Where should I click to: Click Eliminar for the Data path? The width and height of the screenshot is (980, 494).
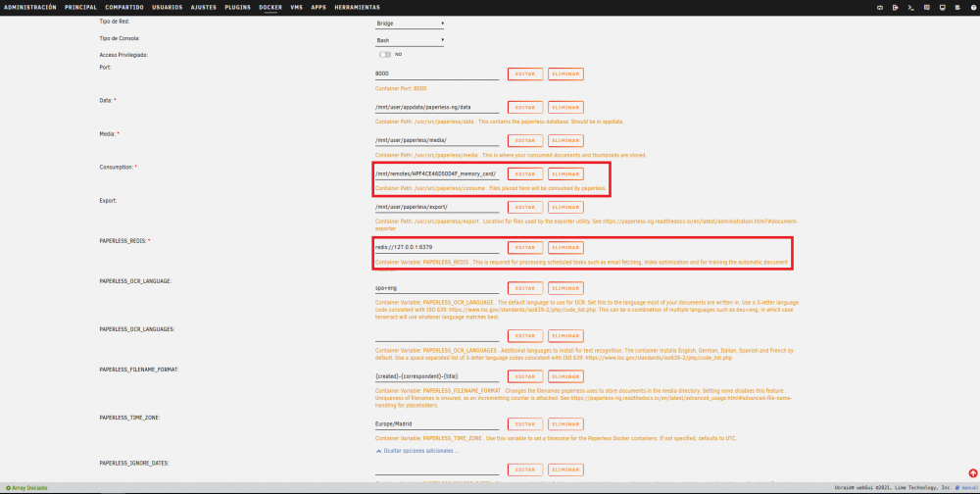pos(565,107)
